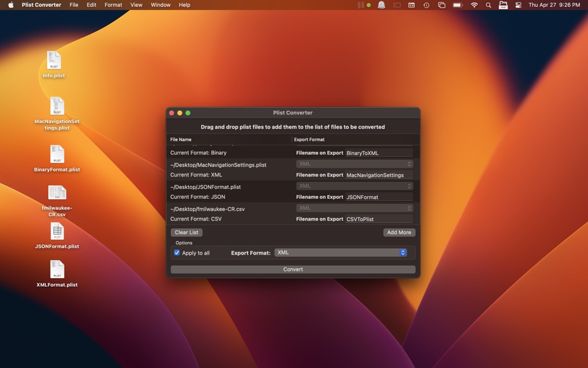Click the dashed rectangle menu bar icon
This screenshot has height=368, width=588.
click(397, 5)
